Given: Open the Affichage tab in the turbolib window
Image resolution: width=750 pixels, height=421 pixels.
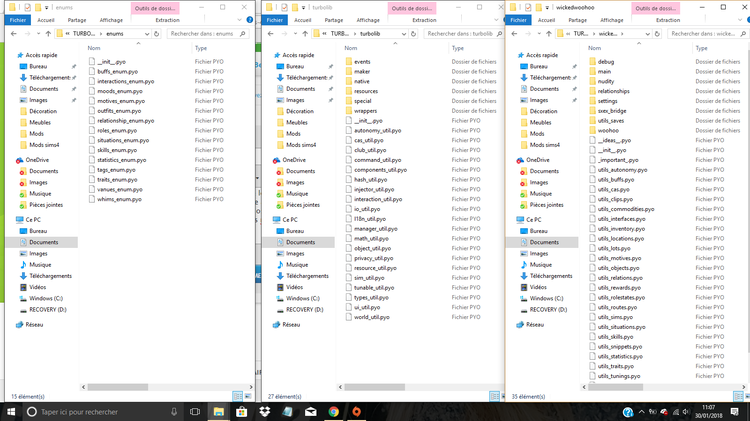Looking at the screenshot, I should (368, 20).
